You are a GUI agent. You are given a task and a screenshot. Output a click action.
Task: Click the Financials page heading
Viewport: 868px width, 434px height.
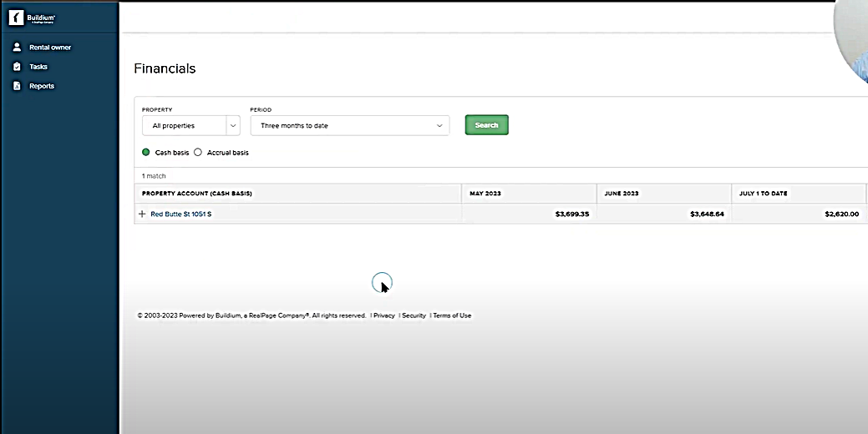tap(165, 68)
